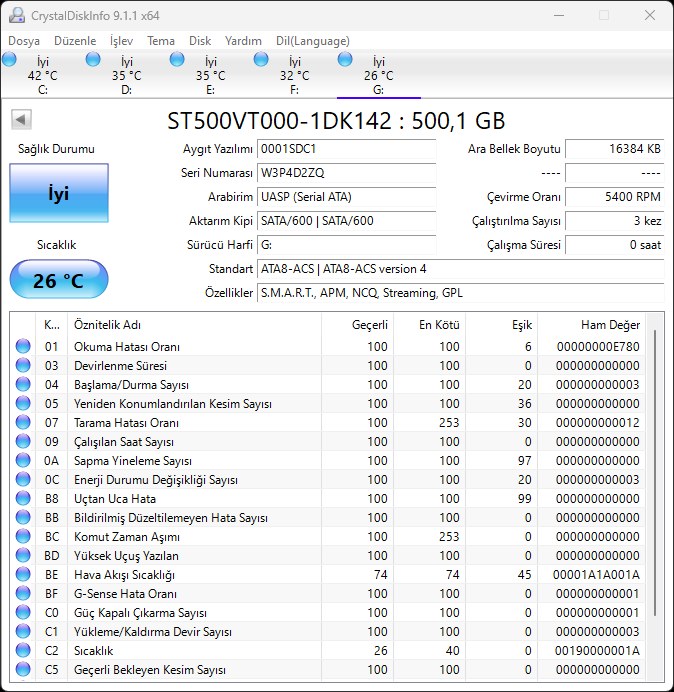The image size is (674, 692).
Task: Click status orb for C5 Geçerli Bekleyen Kesim
Action: coord(23,669)
